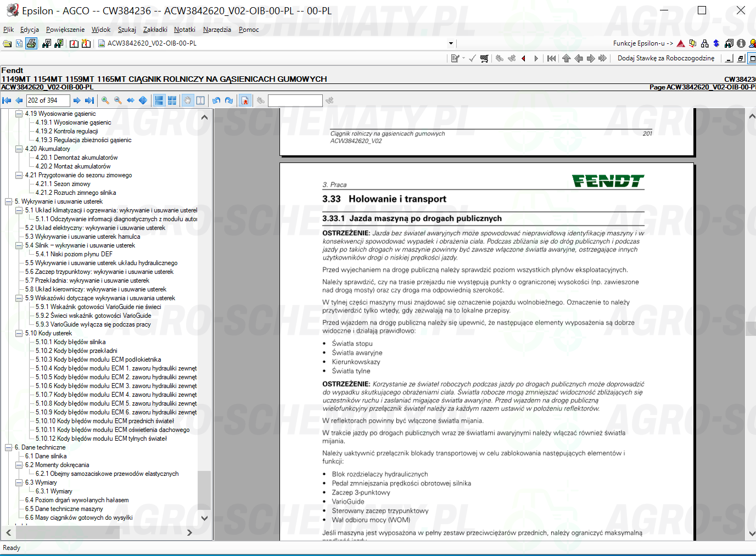Viewport: 756px width, 556px height.
Task: Open 5.10.1 Kody błędów silnika
Action: (x=70, y=342)
